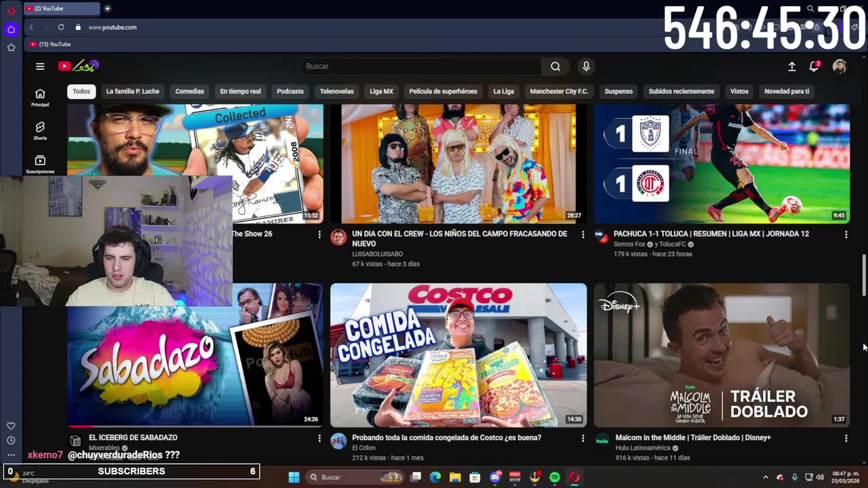Image resolution: width=868 pixels, height=488 pixels.
Task: Open Microsoft Store from the taskbar
Action: [475, 477]
